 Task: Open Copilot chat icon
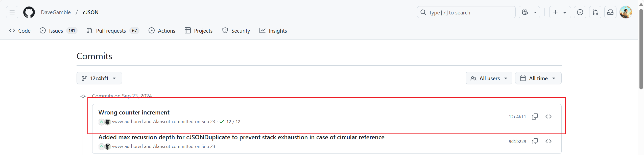(x=525, y=12)
